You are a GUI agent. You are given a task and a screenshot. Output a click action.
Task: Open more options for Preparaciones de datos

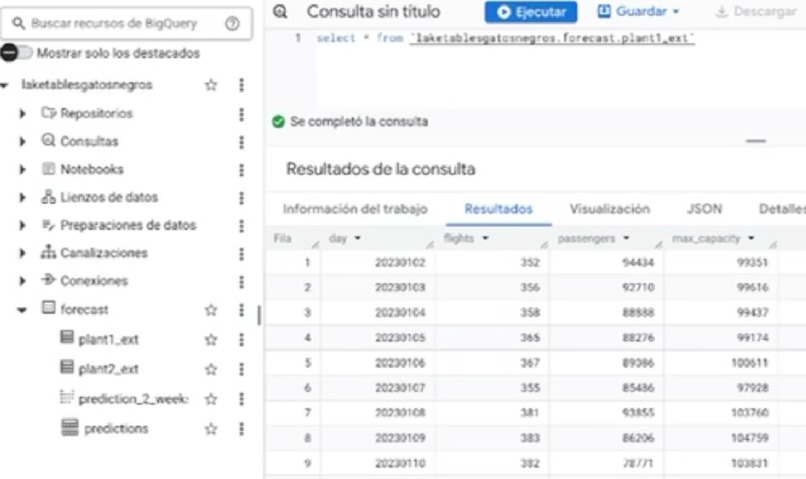(242, 225)
